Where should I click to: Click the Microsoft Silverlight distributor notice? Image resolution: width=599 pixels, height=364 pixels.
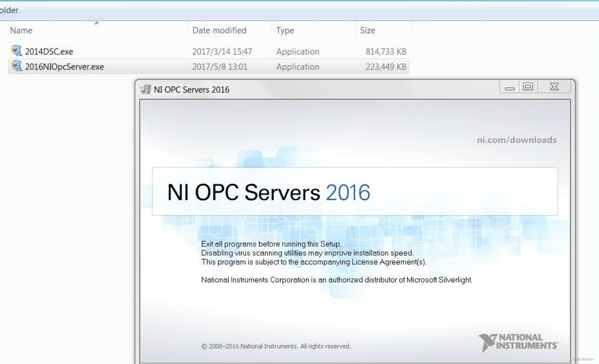point(337,280)
